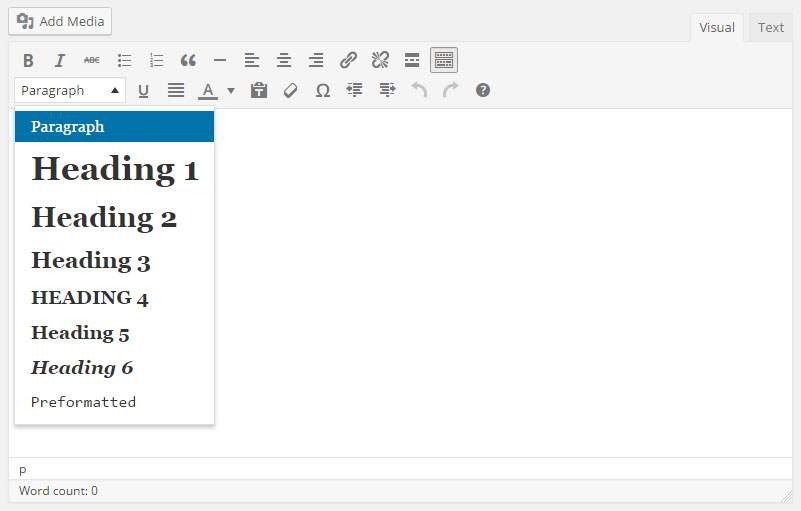The width and height of the screenshot is (801, 511).
Task: Redo the last action
Action: pos(451,90)
